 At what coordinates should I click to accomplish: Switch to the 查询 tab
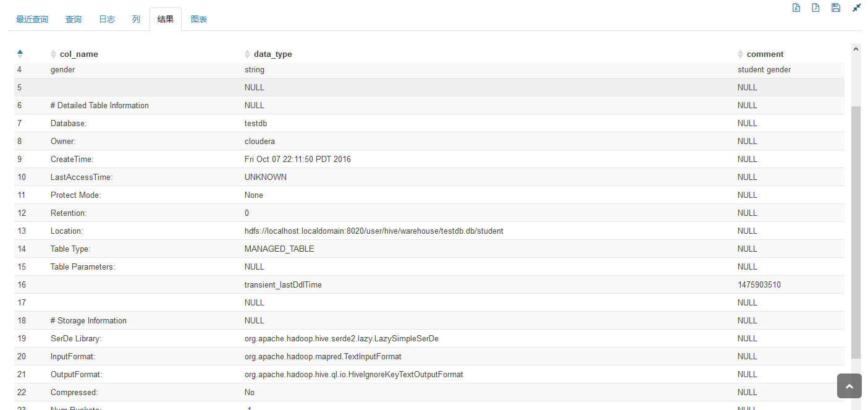(x=74, y=19)
